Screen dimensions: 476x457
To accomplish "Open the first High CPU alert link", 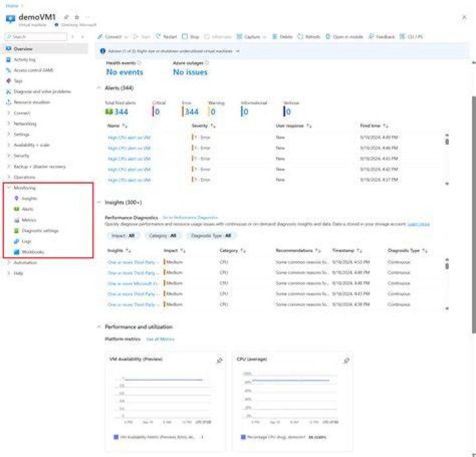I will tap(130, 138).
